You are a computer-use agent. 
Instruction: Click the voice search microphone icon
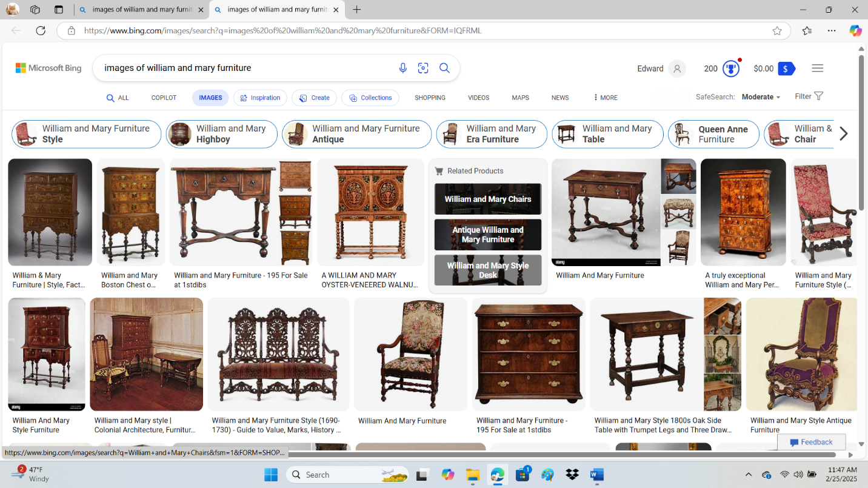click(403, 69)
